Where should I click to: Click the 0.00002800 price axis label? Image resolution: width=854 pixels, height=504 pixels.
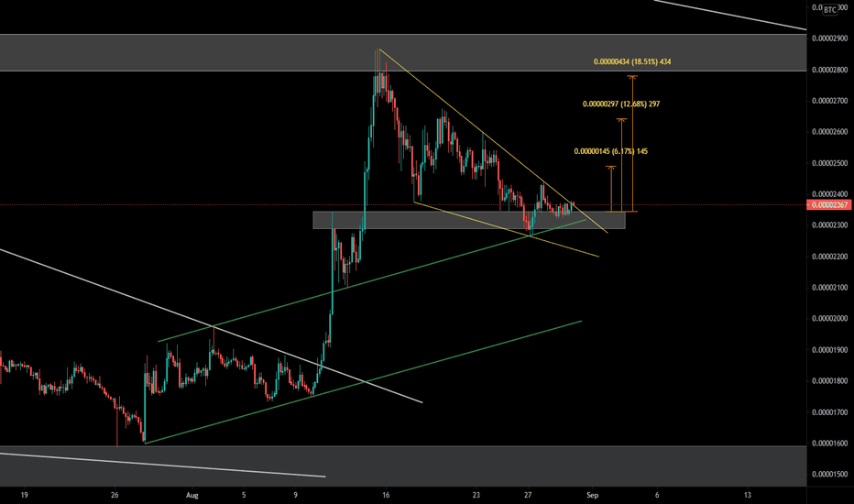click(829, 70)
